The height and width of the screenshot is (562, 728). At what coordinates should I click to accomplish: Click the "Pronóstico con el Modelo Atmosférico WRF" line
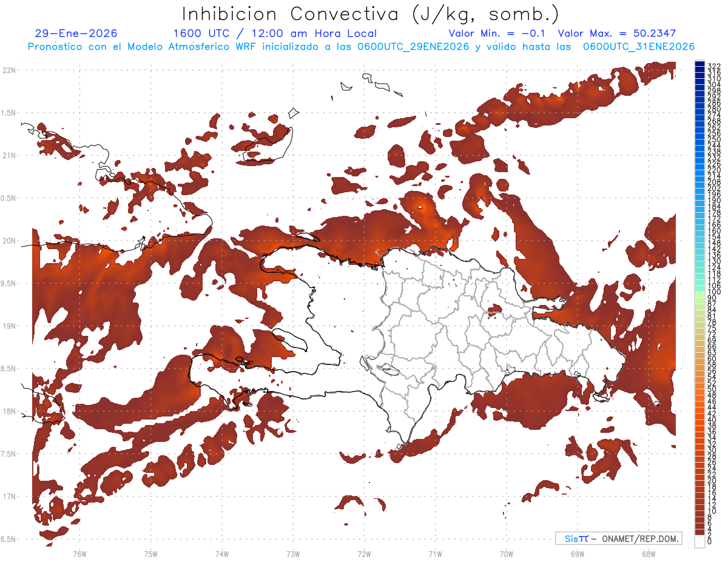(361, 47)
